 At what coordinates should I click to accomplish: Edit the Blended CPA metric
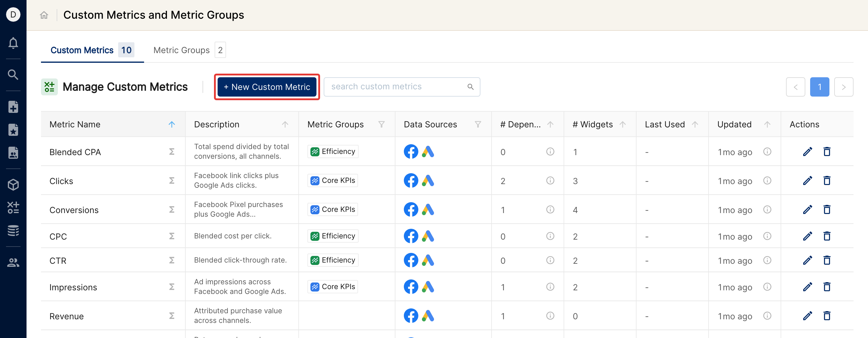click(807, 152)
